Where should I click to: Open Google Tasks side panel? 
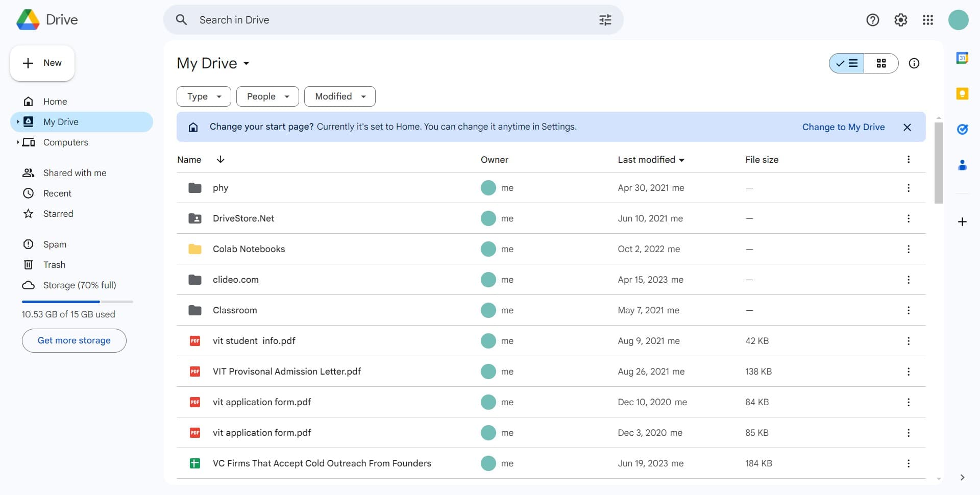click(962, 129)
